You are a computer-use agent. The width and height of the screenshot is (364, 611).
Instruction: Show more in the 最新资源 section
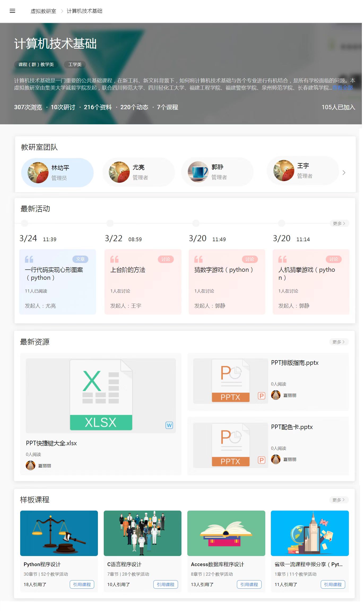(x=339, y=342)
